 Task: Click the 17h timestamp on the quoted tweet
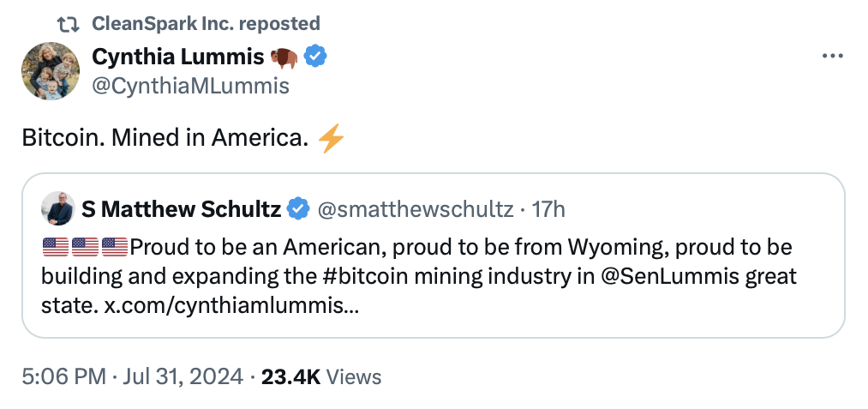[548, 209]
